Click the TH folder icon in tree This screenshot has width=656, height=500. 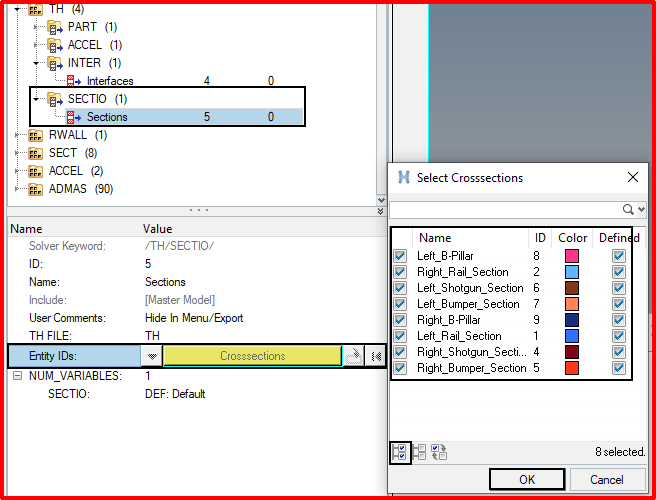tap(36, 9)
